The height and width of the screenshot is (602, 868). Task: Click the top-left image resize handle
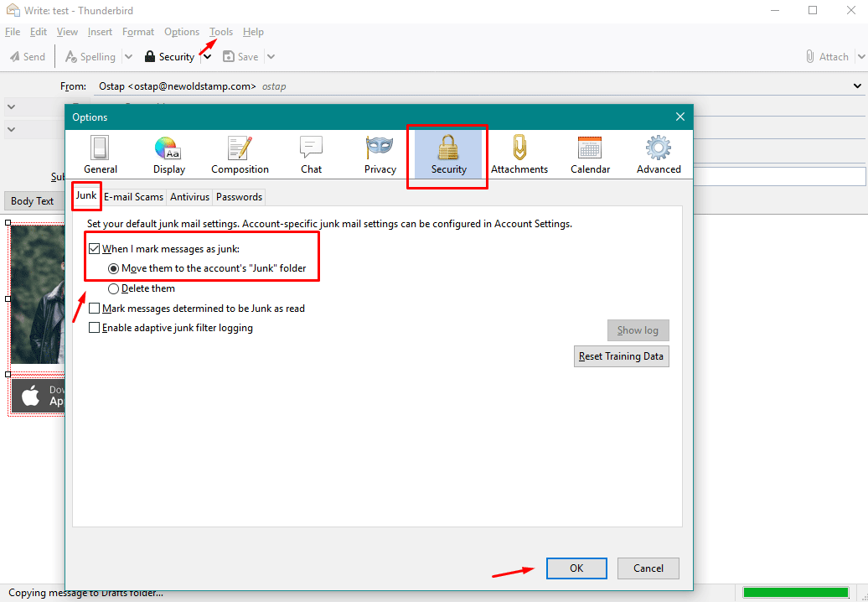pos(8,223)
